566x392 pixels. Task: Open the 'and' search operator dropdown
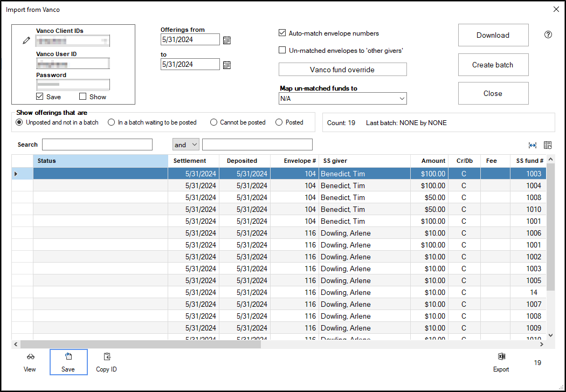click(186, 145)
